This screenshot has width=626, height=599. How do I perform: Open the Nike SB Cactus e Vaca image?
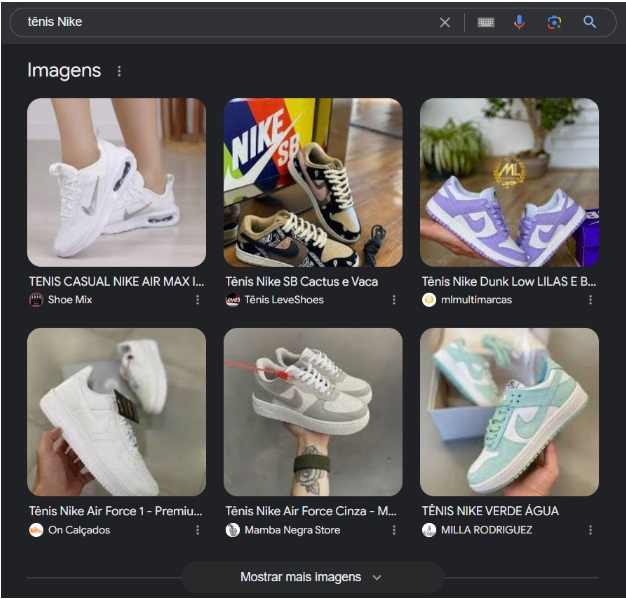pos(313,182)
